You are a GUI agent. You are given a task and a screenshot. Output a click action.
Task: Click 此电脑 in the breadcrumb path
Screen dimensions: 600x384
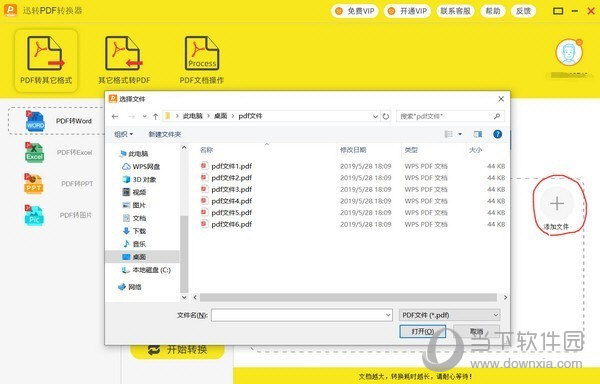click(x=192, y=116)
